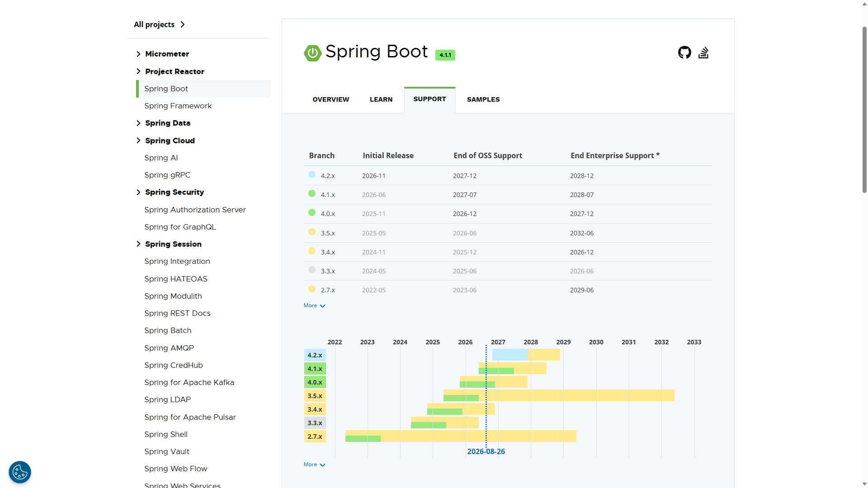Open the Spring Boot GitHub repository icon

(684, 52)
